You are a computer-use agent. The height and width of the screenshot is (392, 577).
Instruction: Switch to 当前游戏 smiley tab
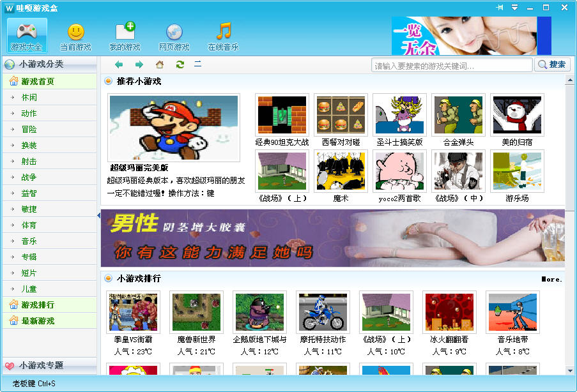pyautogui.click(x=75, y=36)
